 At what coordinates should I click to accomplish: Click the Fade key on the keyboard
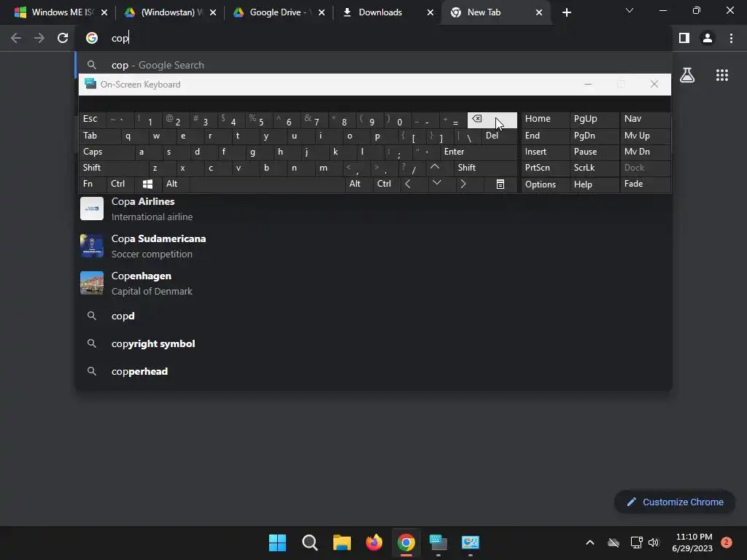click(x=645, y=184)
